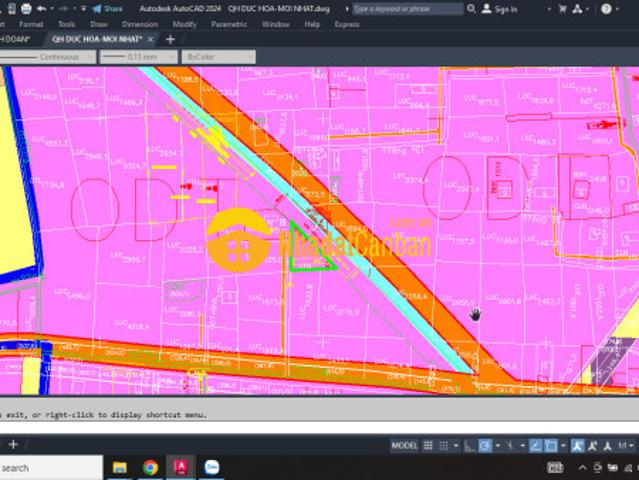Open Zalo from the taskbar
Viewport: 639px width, 480px height.
coord(212,467)
